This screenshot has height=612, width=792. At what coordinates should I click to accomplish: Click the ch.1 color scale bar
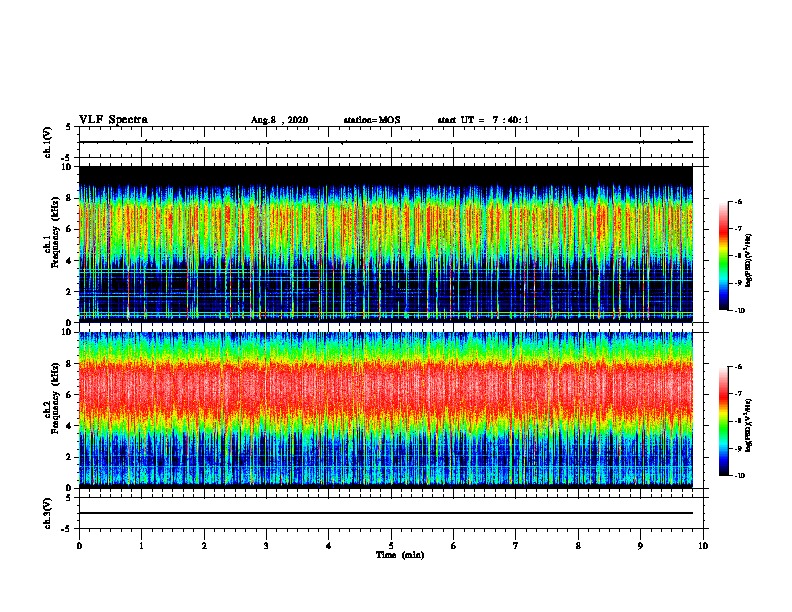pyautogui.click(x=724, y=256)
